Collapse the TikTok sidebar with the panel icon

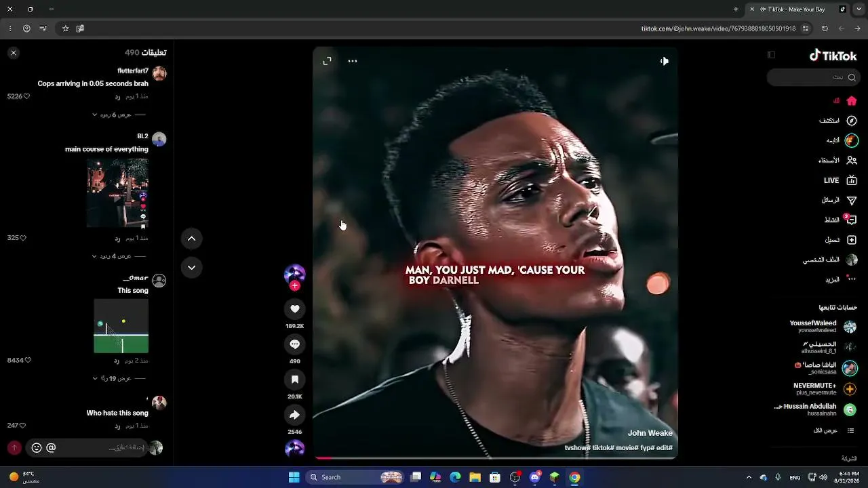point(771,55)
